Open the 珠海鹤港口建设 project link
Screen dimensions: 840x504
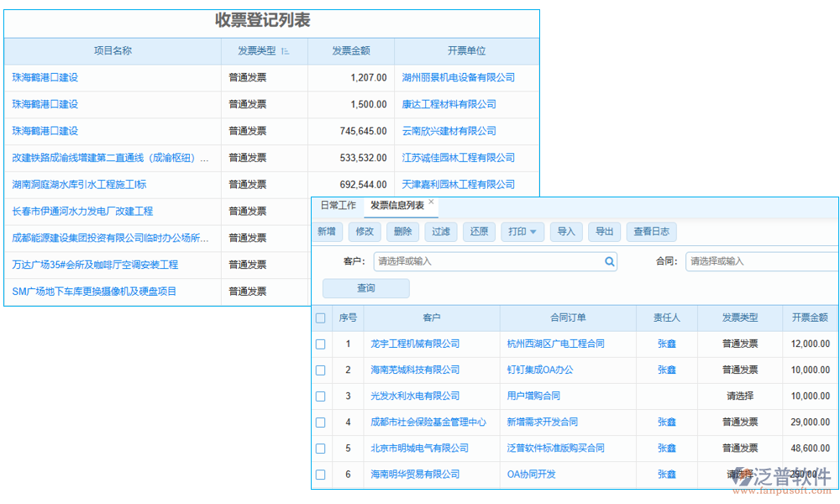point(43,77)
